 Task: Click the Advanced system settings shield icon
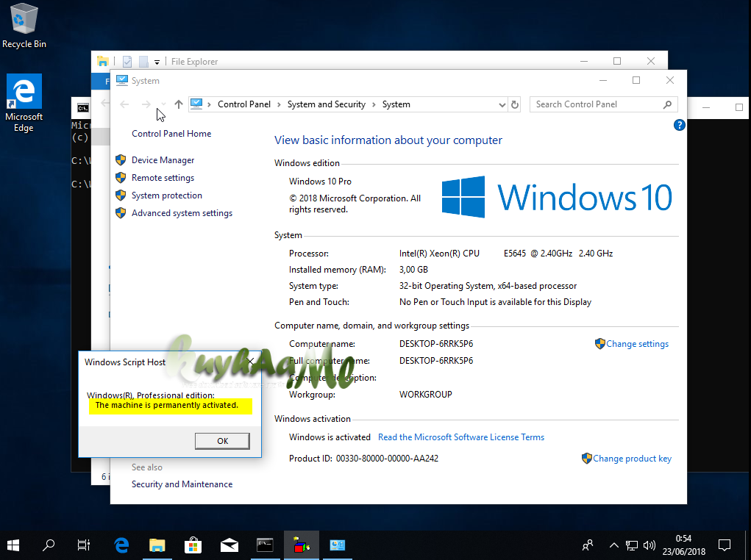121,213
